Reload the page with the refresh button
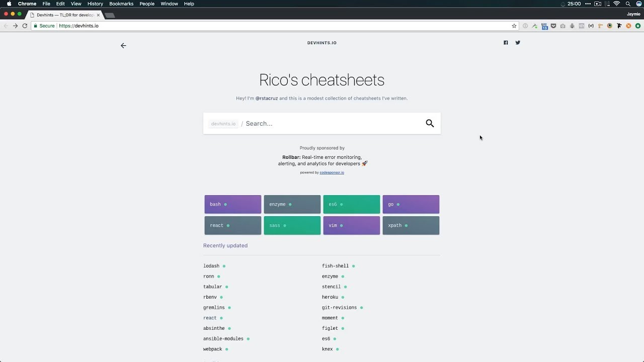 coord(25,26)
